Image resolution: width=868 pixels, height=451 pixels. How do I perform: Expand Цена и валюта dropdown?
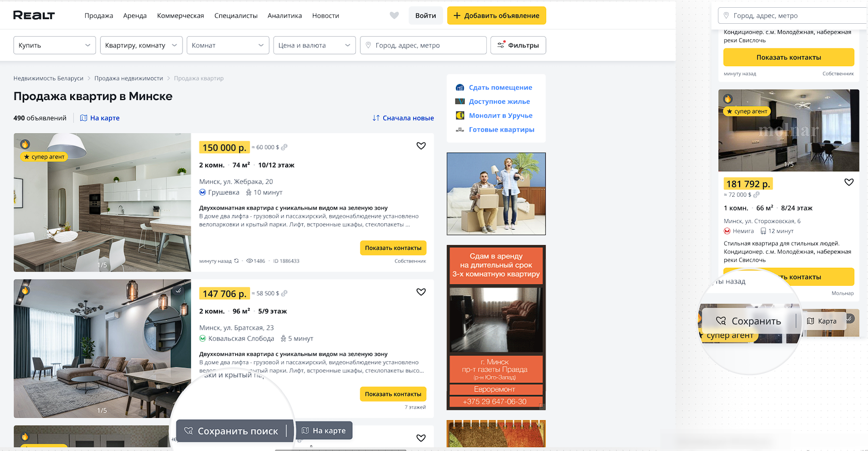pyautogui.click(x=315, y=45)
